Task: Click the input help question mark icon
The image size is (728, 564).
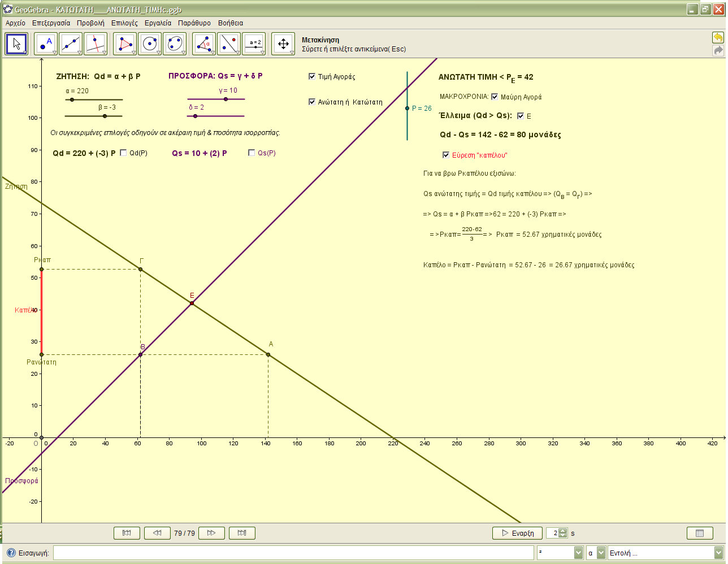Action: point(11,553)
